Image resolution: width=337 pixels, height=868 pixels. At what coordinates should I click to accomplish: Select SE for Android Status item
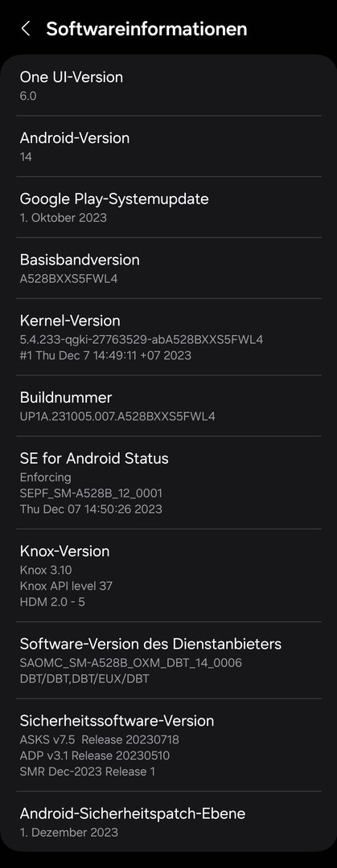[x=169, y=482]
